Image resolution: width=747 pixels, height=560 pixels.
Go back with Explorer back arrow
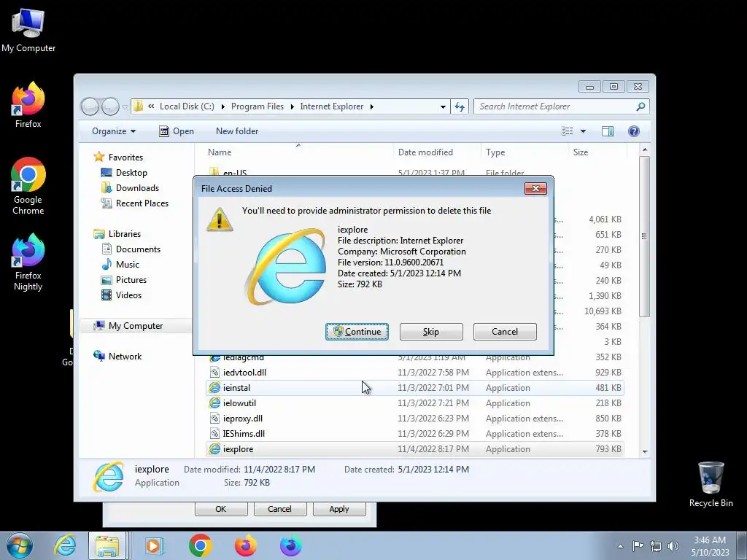click(90, 106)
